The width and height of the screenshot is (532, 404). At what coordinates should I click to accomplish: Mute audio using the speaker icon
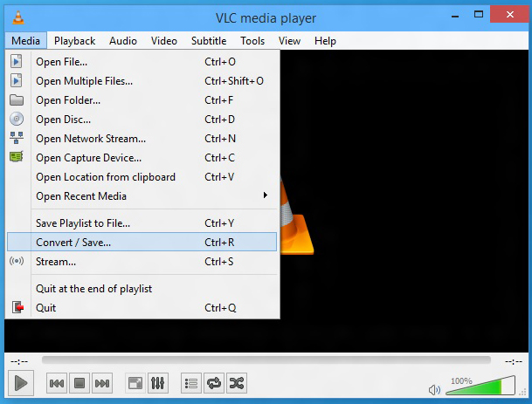[x=435, y=389]
